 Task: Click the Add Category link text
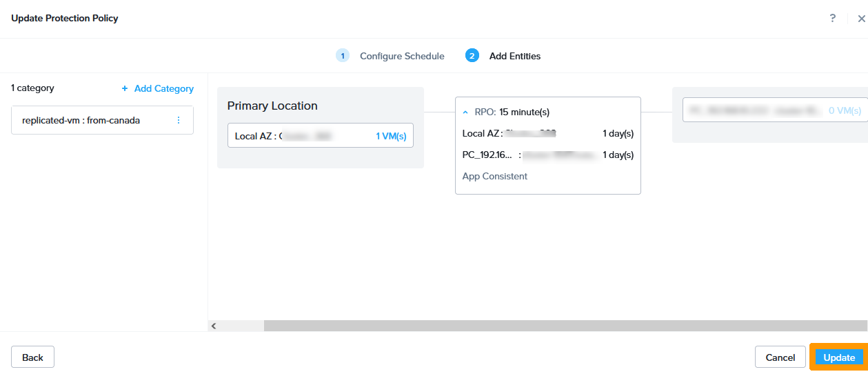click(163, 88)
